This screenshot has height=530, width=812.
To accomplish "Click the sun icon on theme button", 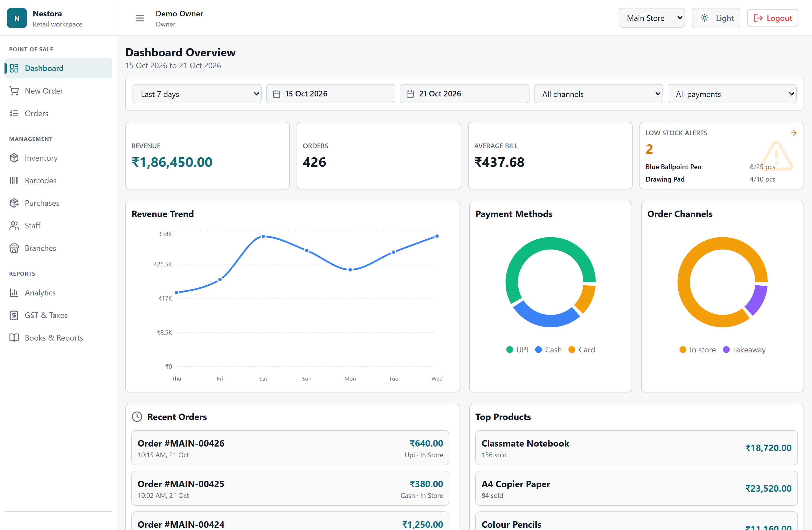I will point(705,18).
